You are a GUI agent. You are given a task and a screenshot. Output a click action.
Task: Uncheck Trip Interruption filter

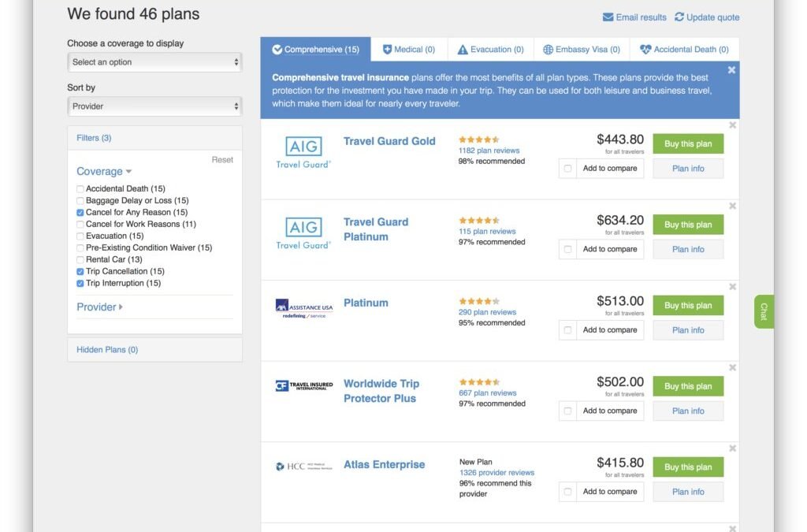pyautogui.click(x=80, y=284)
